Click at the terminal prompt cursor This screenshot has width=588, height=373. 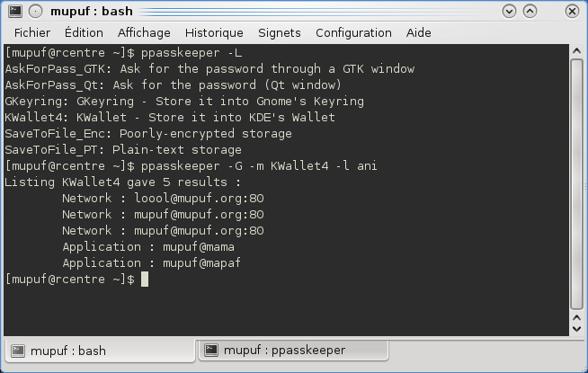145,280
